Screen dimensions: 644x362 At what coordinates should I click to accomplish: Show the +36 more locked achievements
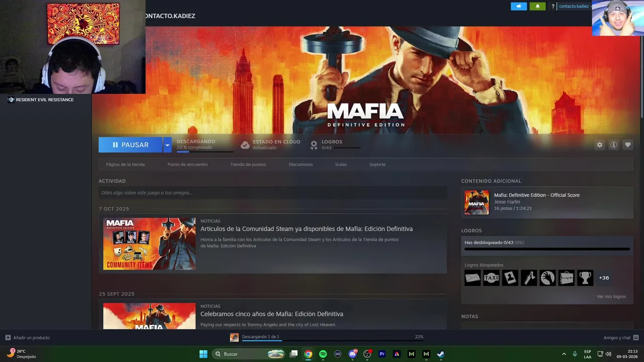pyautogui.click(x=604, y=278)
